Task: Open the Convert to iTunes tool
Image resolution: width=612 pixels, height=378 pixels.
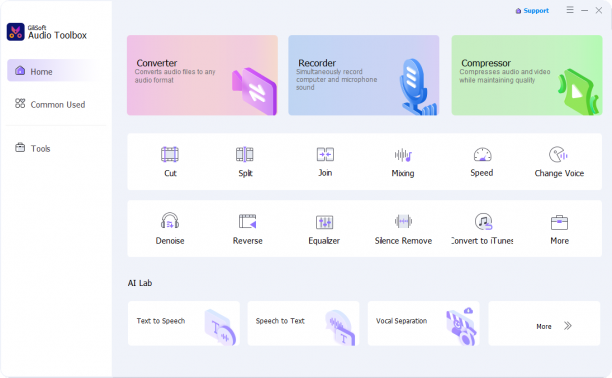Action: (482, 229)
